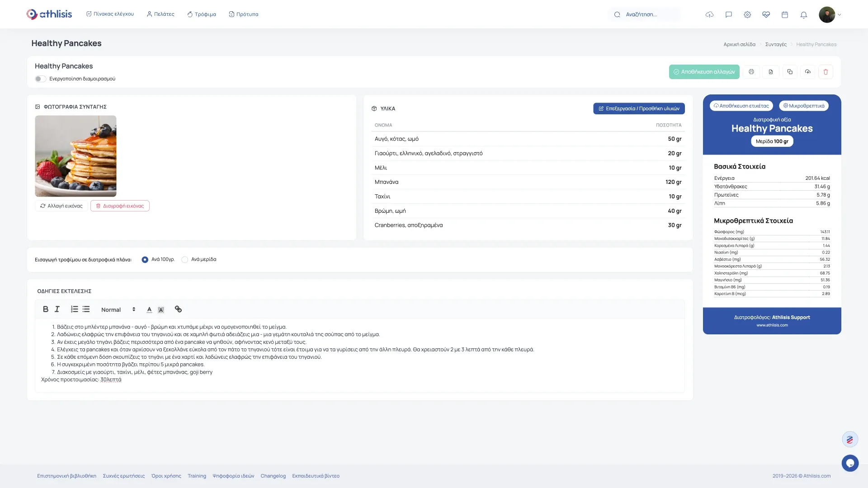Select the Ανά 100γρ. radio option

coord(145,260)
